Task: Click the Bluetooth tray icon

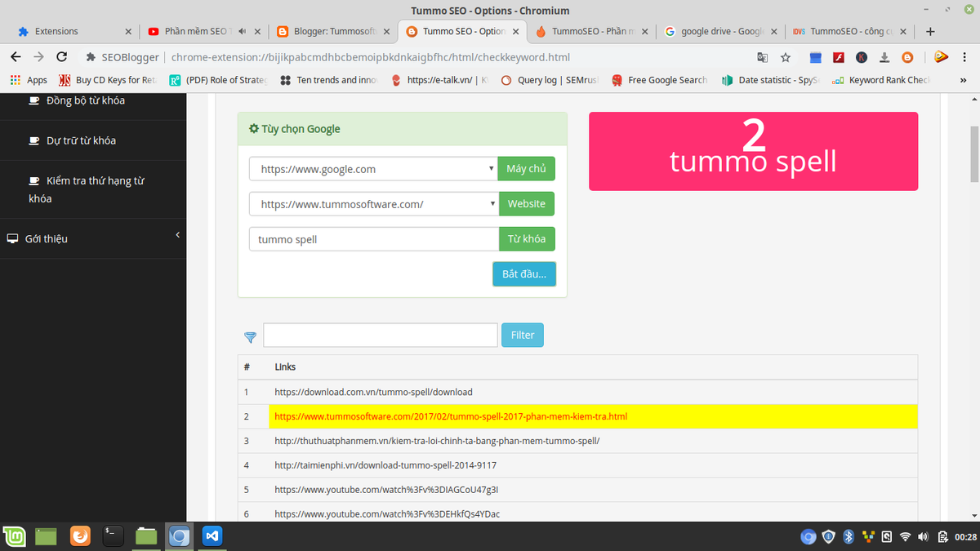Action: pyautogui.click(x=849, y=536)
